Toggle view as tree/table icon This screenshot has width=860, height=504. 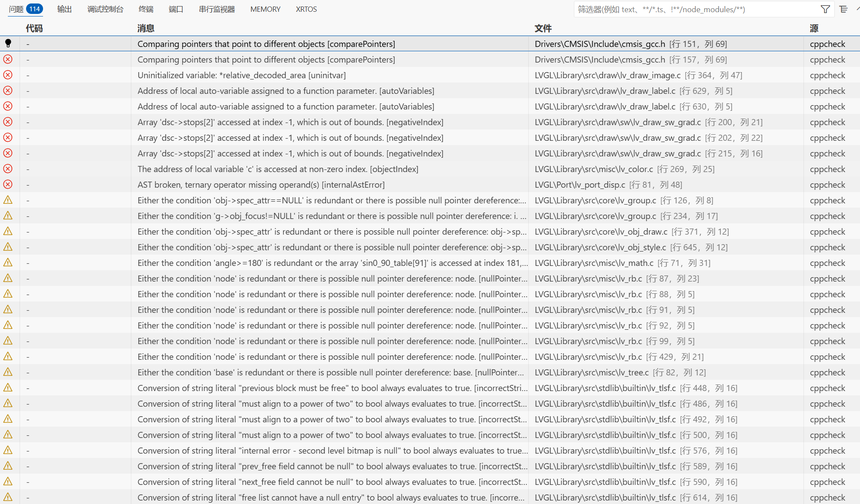point(843,9)
